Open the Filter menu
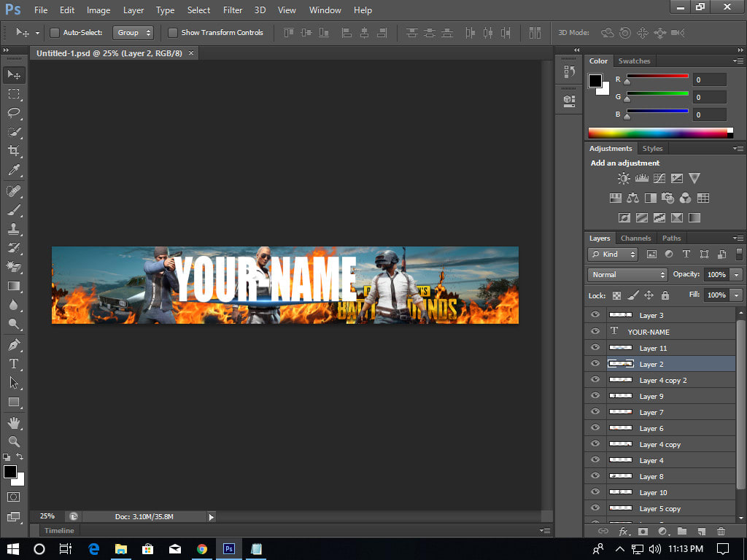Image resolution: width=747 pixels, height=560 pixels. click(233, 10)
